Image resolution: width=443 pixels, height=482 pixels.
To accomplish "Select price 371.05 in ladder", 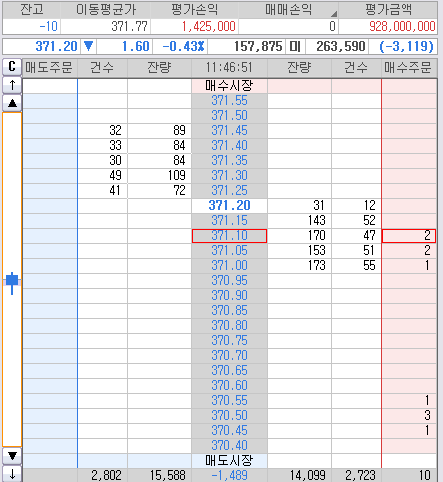I will click(229, 251).
